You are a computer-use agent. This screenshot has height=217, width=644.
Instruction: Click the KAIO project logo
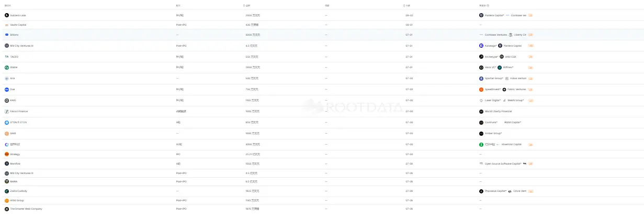7,100
